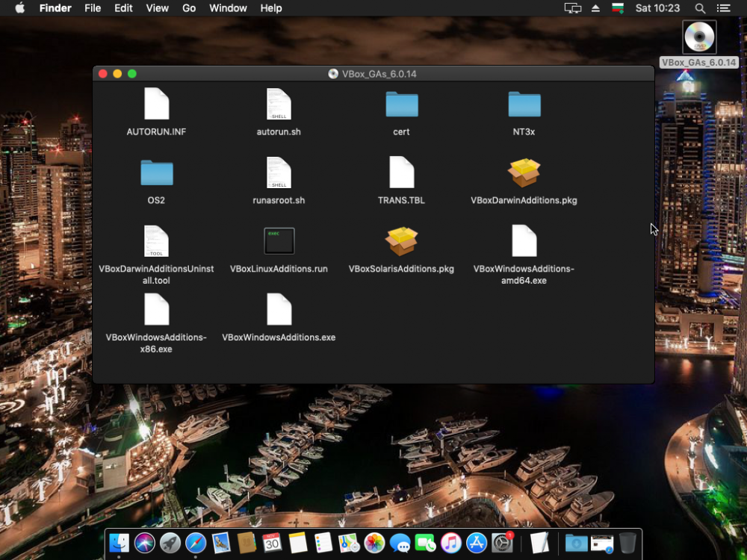
Task: Open Mail from the Dock
Action: tap(221, 543)
